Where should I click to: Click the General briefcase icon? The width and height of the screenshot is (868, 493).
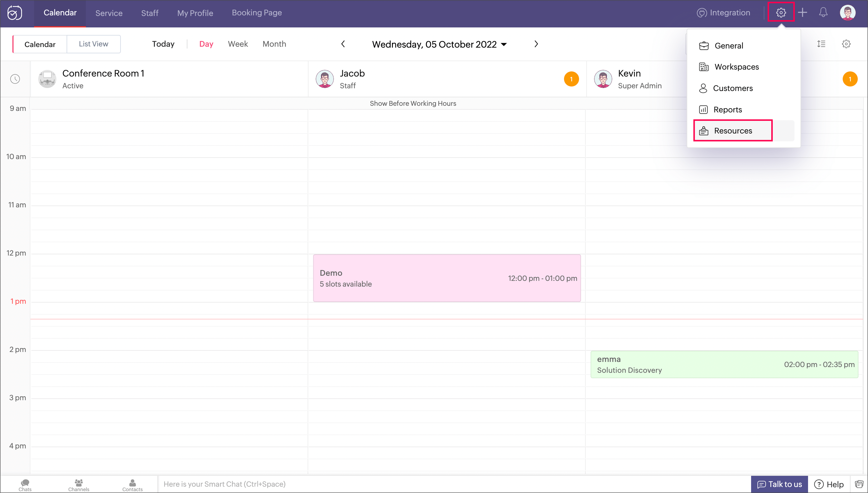704,46
